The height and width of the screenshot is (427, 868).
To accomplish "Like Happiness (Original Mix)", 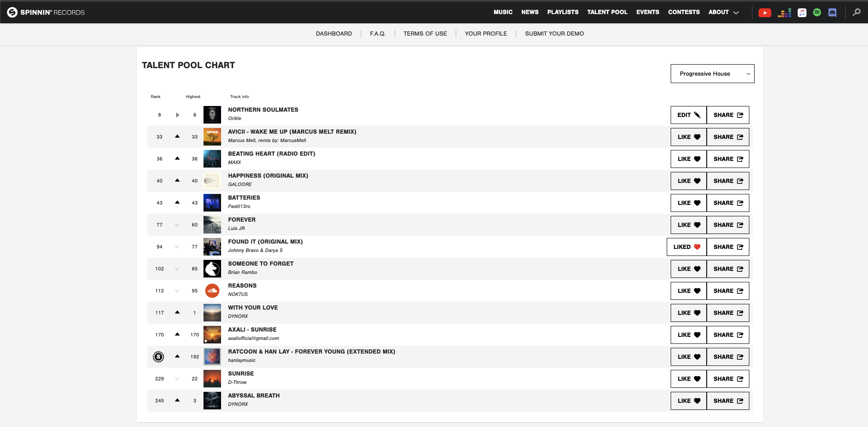I will tap(689, 181).
